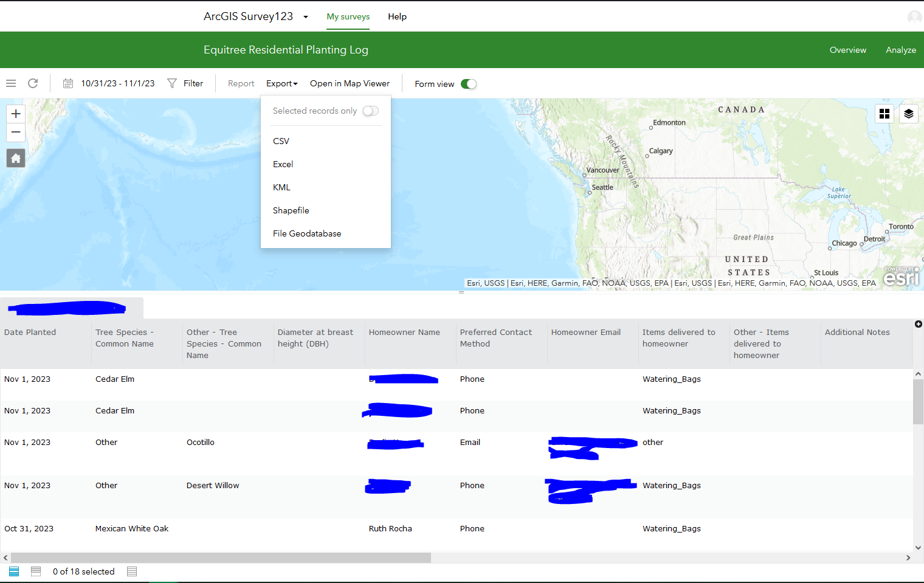
Task: Show all records view icon
Action: coord(14,571)
